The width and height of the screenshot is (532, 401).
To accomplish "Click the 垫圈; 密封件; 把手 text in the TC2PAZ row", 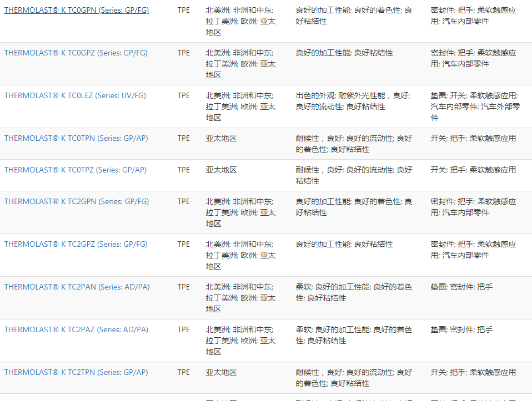I will 461,329.
